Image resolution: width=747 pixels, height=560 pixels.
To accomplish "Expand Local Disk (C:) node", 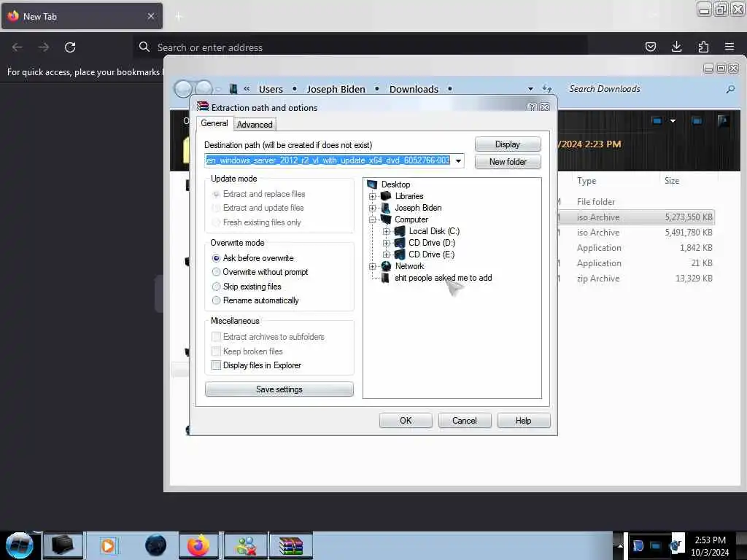I will [x=387, y=231].
